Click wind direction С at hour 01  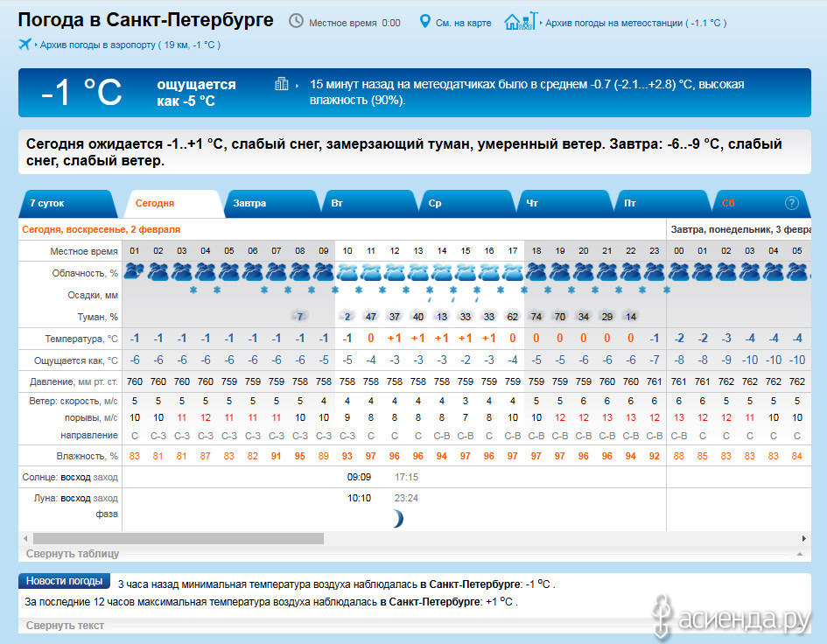[135, 436]
